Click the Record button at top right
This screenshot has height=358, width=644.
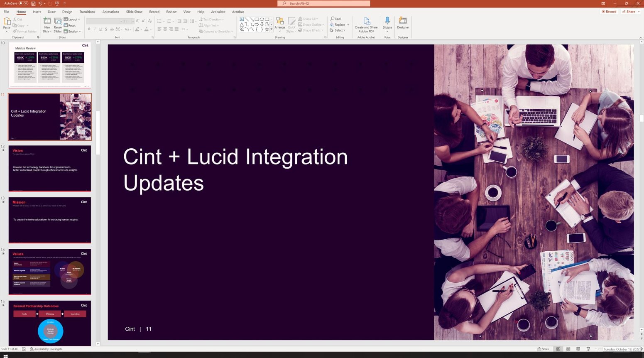609,12
